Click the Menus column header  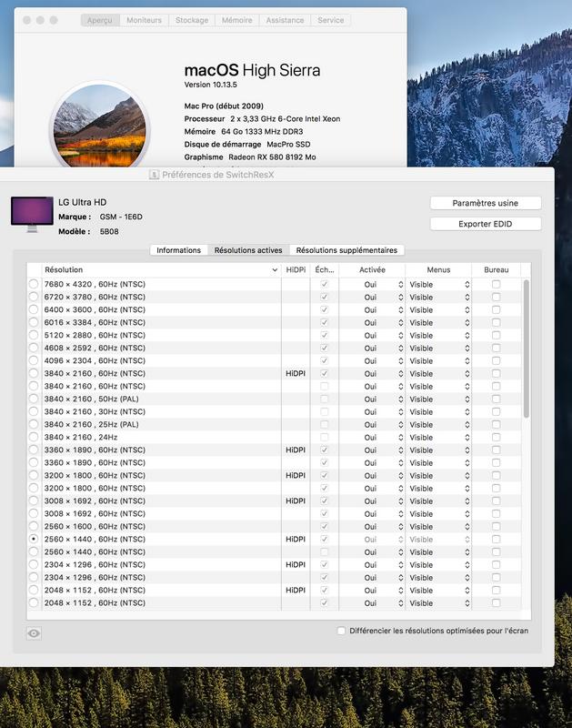click(x=438, y=269)
